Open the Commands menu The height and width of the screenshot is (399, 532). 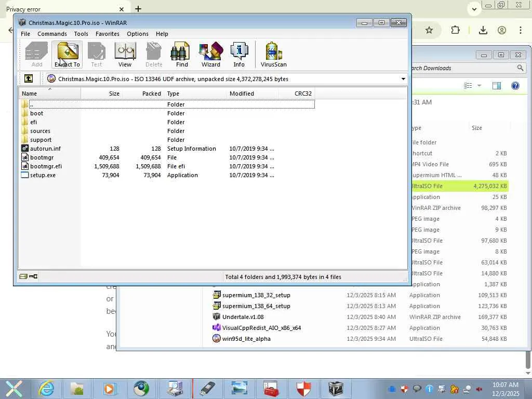52,34
